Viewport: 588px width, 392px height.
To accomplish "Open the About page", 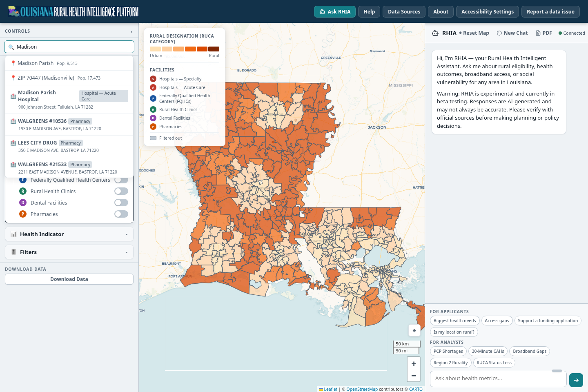I will 441,11.
